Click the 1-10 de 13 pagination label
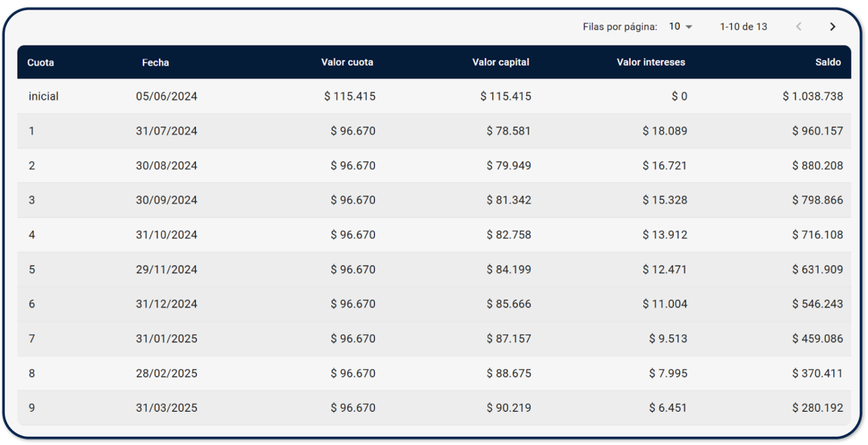This screenshot has height=445, width=868. pyautogui.click(x=743, y=27)
